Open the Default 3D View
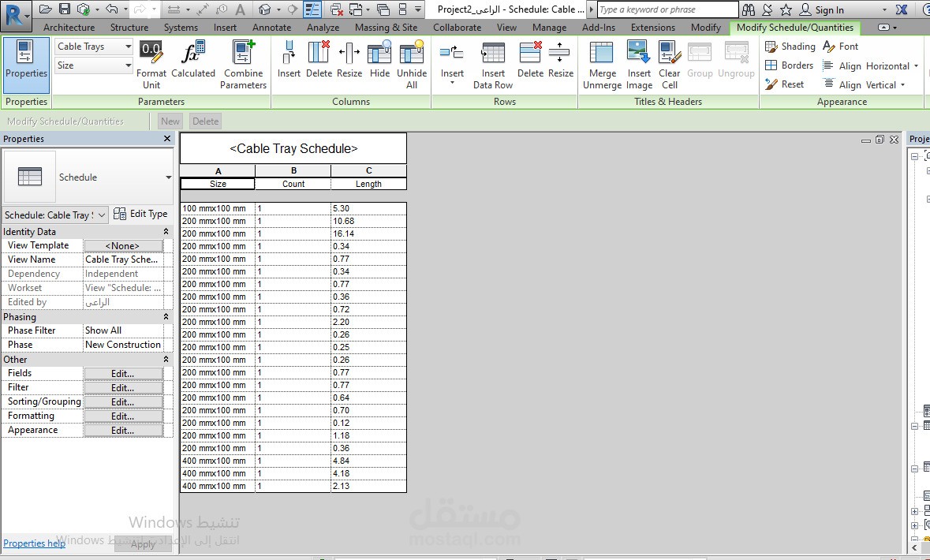This screenshot has height=560, width=930. point(264,9)
